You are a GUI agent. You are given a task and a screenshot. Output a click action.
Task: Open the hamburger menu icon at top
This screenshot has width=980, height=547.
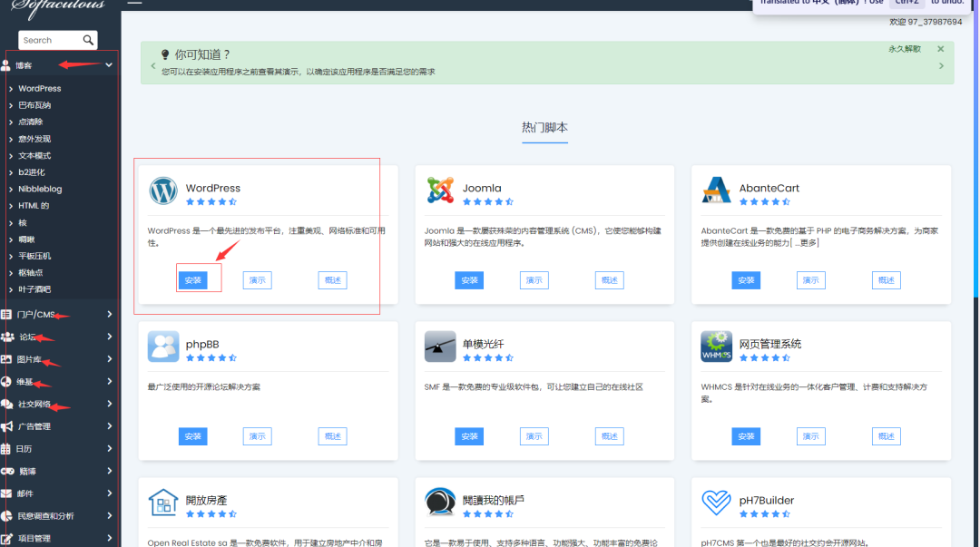(134, 3)
